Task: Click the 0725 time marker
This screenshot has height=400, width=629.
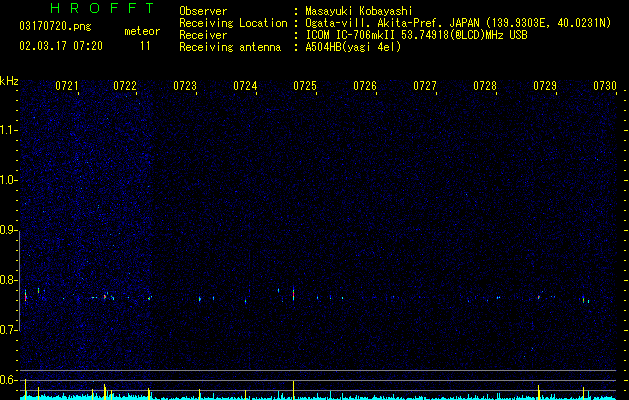Action: (305, 86)
